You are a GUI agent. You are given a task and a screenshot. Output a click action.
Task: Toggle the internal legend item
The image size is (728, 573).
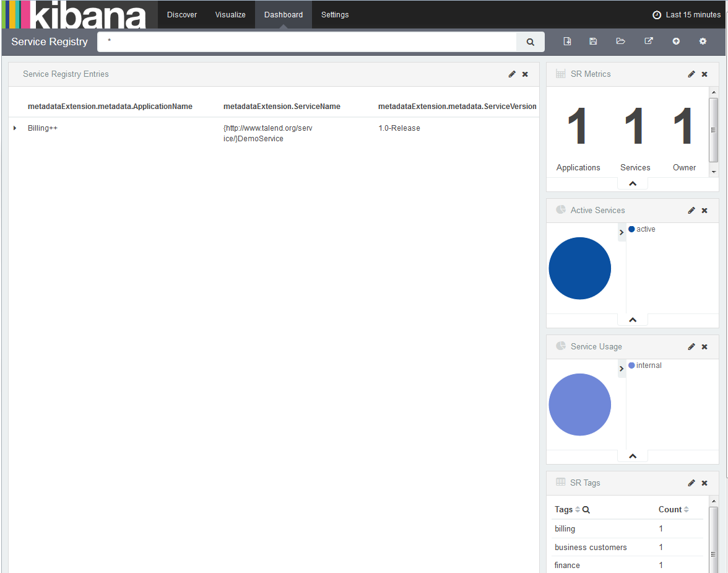point(648,365)
